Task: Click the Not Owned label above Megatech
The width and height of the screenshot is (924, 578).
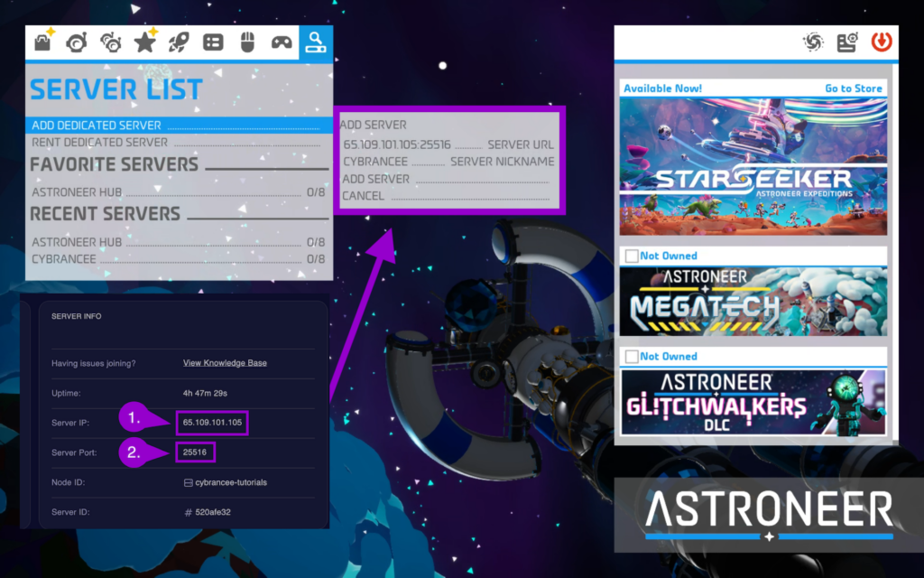Action: point(669,256)
